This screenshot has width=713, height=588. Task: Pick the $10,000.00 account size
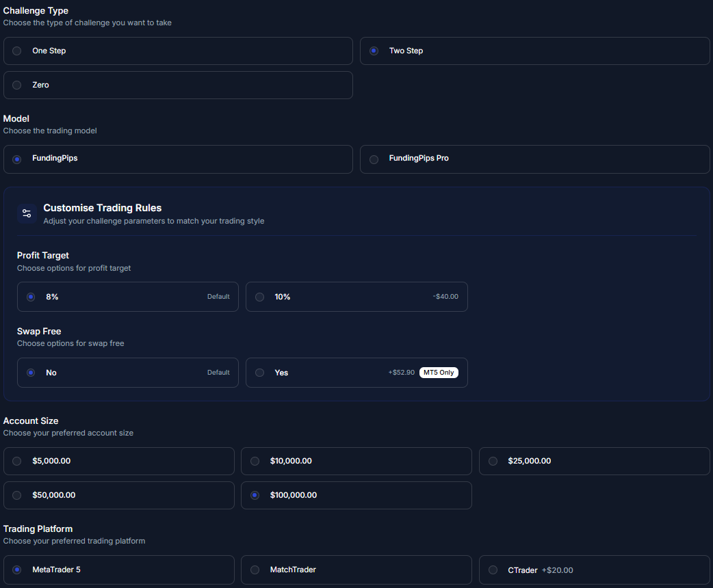click(255, 462)
